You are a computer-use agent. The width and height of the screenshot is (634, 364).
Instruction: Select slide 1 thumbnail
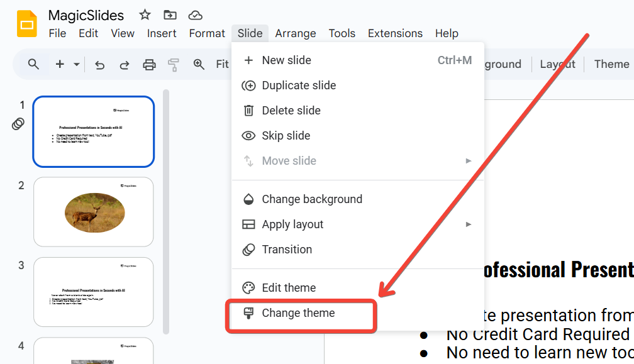point(93,131)
